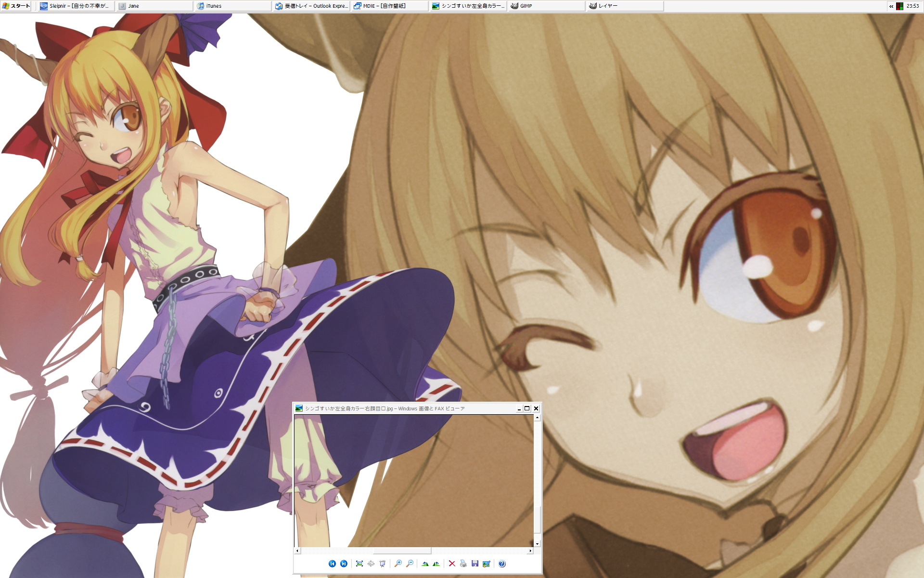This screenshot has height=578, width=924.
Task: Expand hidden system tray icons chevron
Action: [x=891, y=6]
